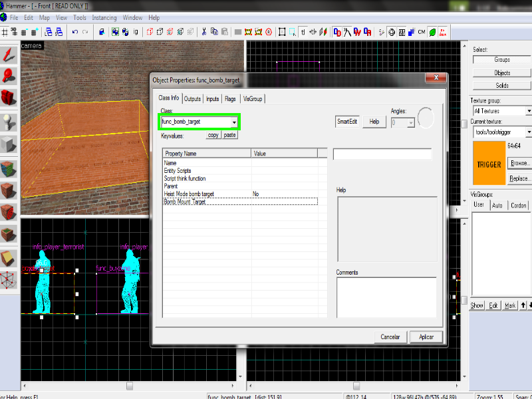Toggle texture lock 'tl' button

click(x=303, y=32)
